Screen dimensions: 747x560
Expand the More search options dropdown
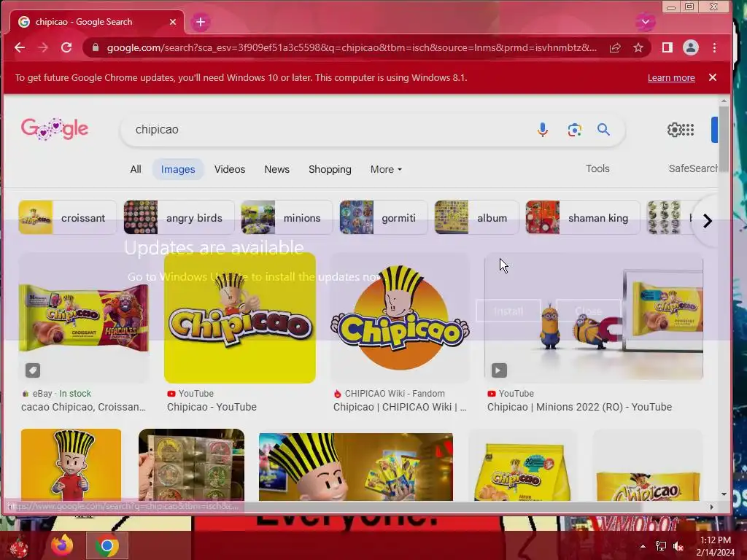386,169
